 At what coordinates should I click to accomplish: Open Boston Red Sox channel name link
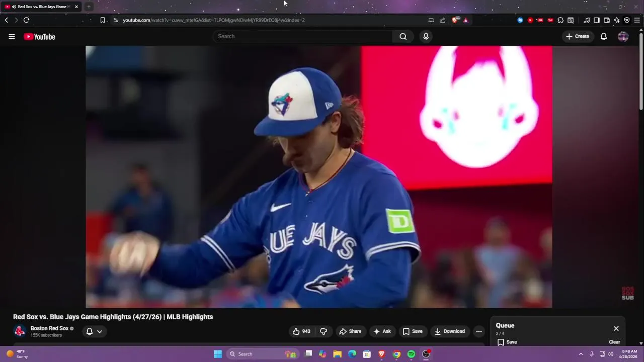(49, 328)
